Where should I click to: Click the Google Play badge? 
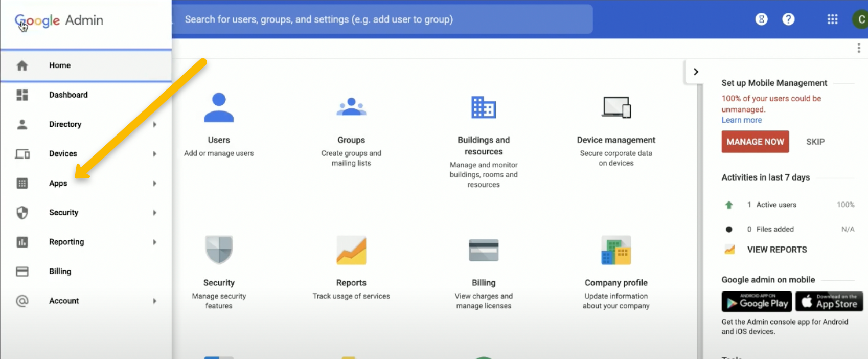(757, 302)
